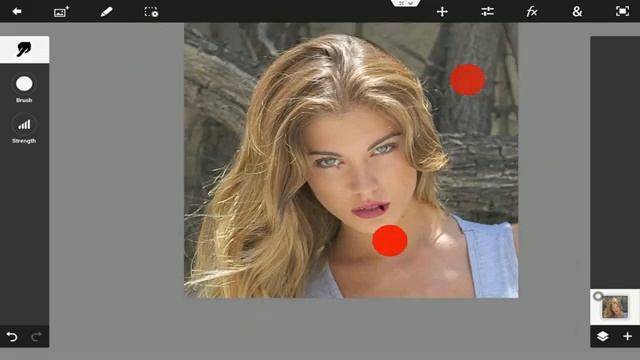The height and width of the screenshot is (360, 640).
Task: Go back with the left arrow
Action: pyautogui.click(x=17, y=11)
